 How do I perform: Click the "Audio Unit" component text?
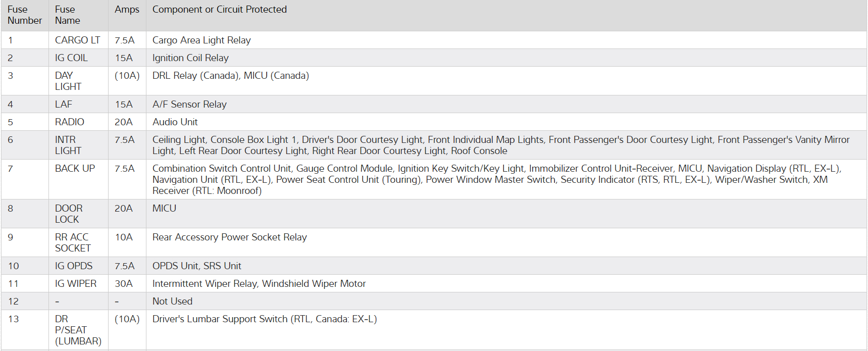tap(175, 122)
